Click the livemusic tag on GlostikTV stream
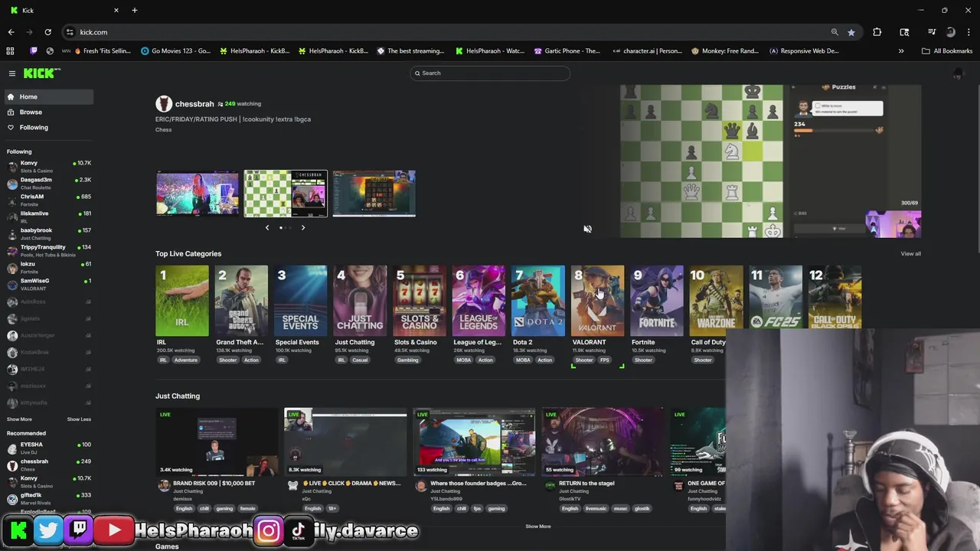This screenshot has width=980, height=551. [596, 509]
